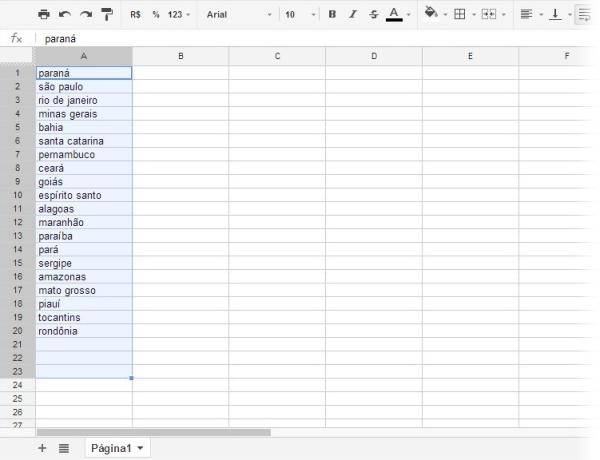The height and width of the screenshot is (460, 600).
Task: Select cell containing goiás
Action: (x=84, y=182)
